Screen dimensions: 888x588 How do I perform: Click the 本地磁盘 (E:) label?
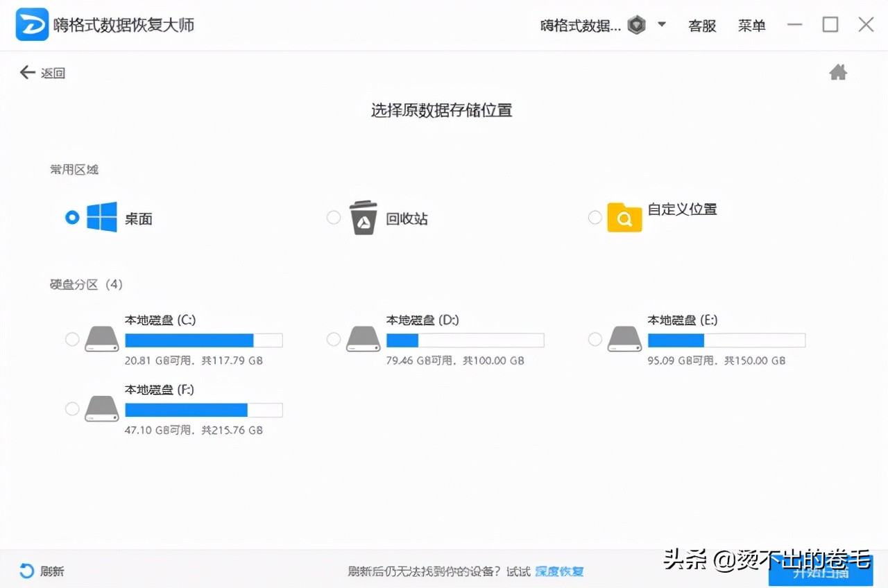point(683,320)
